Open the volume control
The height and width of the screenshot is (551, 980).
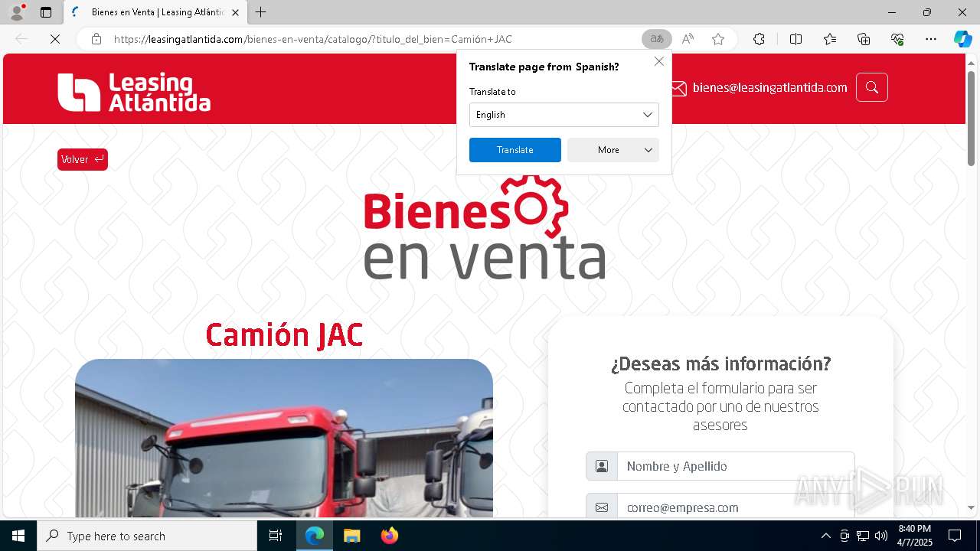point(881,536)
